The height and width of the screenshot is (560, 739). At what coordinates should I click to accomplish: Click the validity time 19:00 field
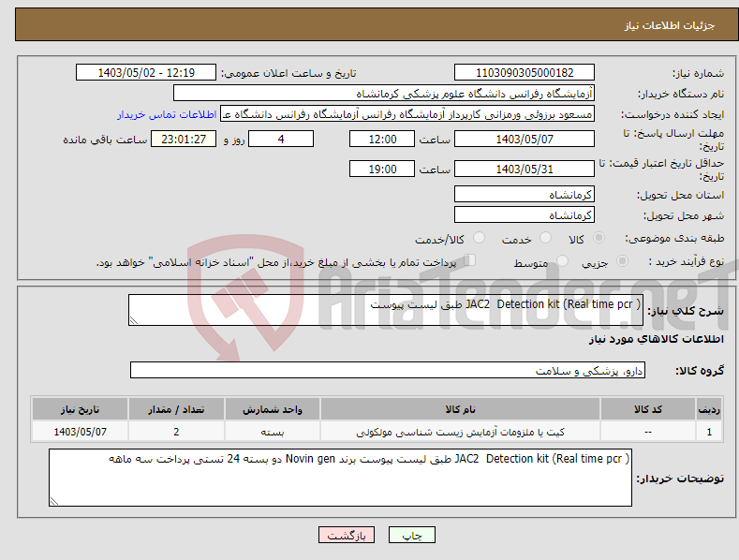point(382,169)
